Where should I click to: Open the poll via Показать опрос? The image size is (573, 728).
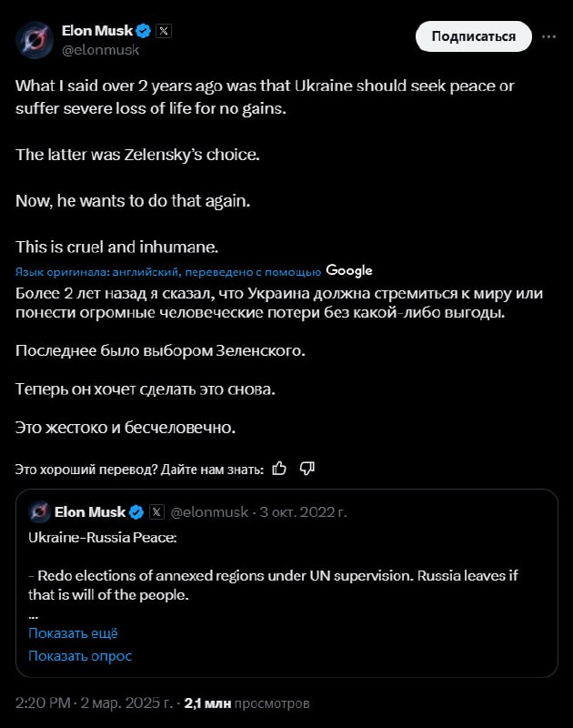pyautogui.click(x=80, y=655)
